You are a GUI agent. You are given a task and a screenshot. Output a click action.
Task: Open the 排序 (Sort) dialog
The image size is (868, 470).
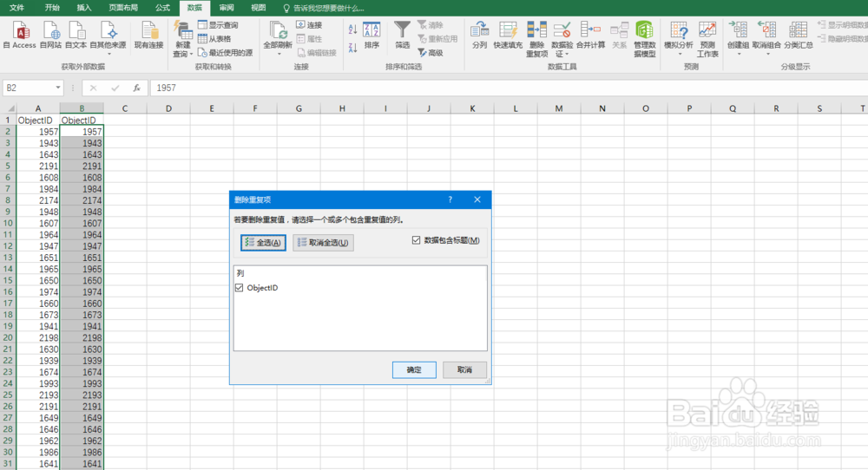[x=372, y=35]
